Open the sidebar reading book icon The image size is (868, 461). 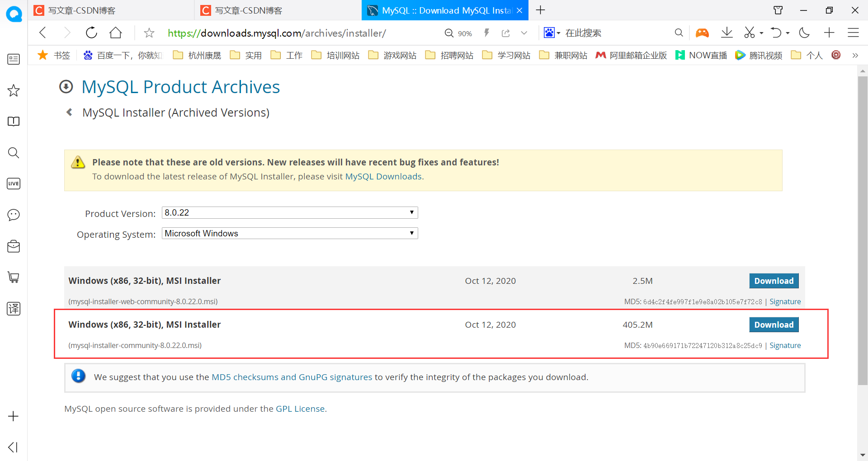(x=14, y=121)
